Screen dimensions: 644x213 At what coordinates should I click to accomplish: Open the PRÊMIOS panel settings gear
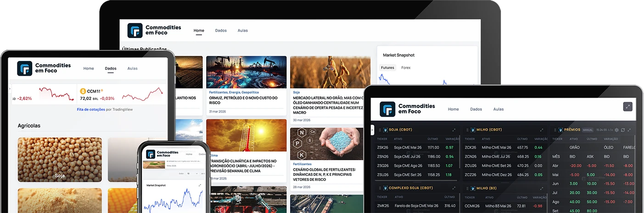(616, 130)
